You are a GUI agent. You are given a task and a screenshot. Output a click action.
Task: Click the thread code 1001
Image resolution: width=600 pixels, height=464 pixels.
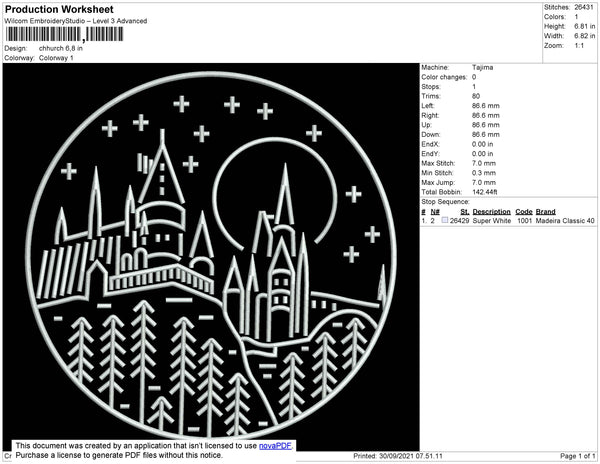pyautogui.click(x=525, y=221)
